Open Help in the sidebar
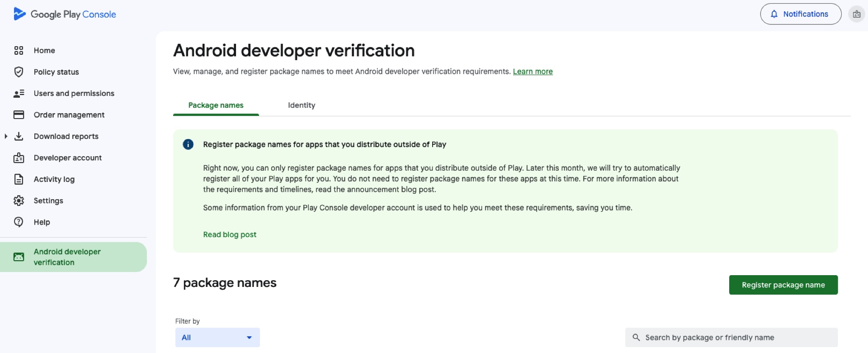Screen dimensions: 868x353 click(x=42, y=222)
